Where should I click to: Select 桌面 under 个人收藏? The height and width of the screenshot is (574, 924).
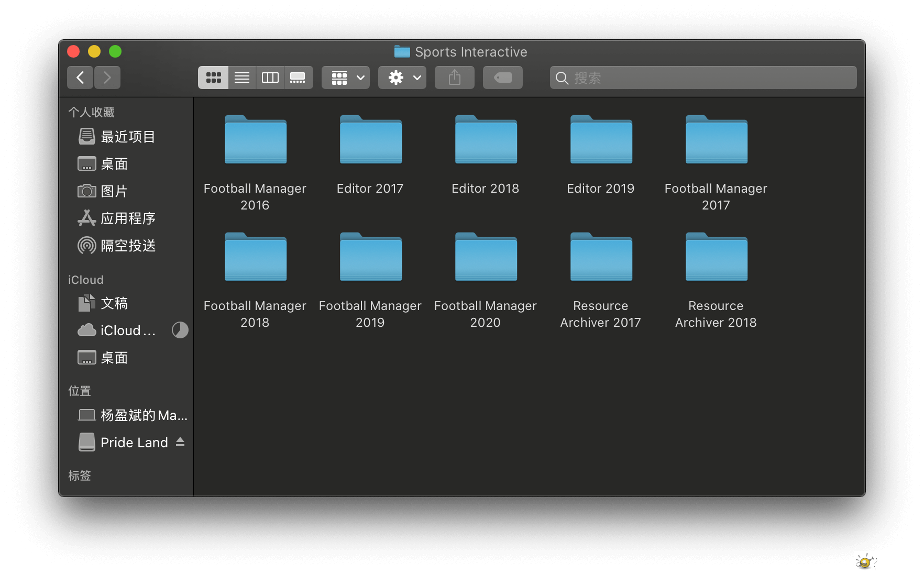126,164
